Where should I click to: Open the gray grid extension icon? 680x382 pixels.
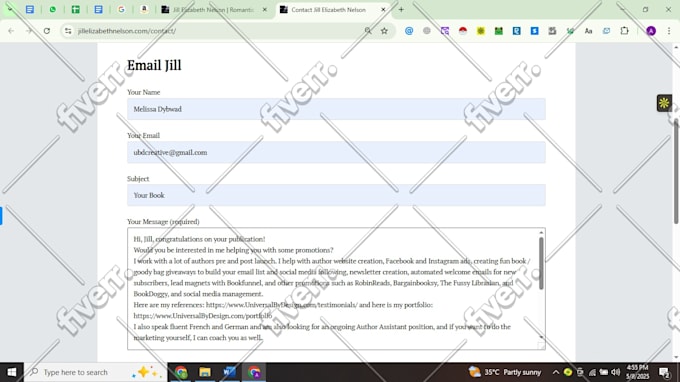click(x=552, y=31)
